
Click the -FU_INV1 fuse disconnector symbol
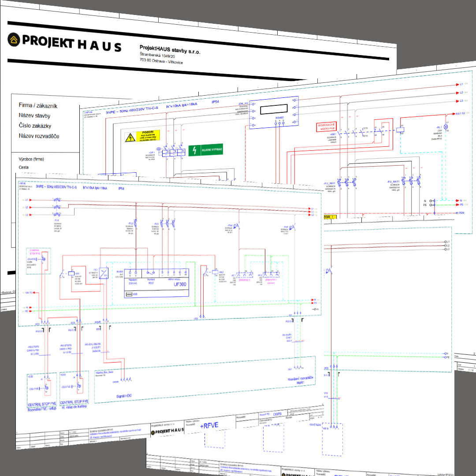click(x=347, y=183)
